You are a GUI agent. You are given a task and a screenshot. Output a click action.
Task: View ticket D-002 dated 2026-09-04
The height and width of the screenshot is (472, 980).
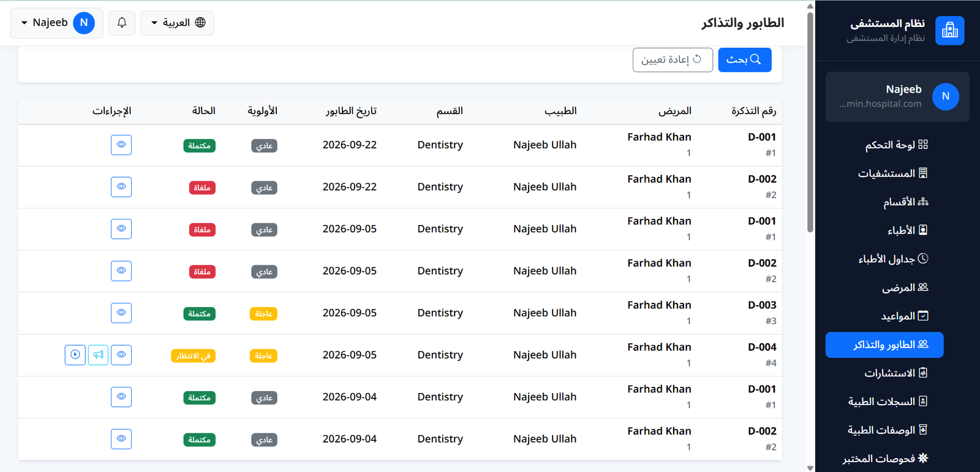coord(121,439)
